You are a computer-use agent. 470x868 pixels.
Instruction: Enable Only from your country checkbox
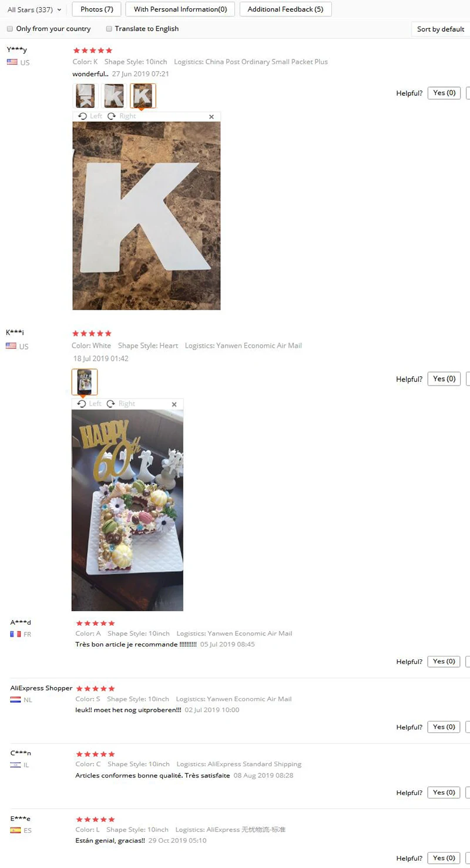pos(10,29)
